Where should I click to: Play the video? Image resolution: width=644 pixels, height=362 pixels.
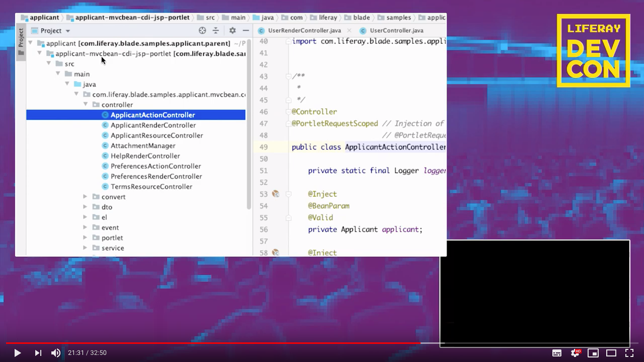pos(17,353)
